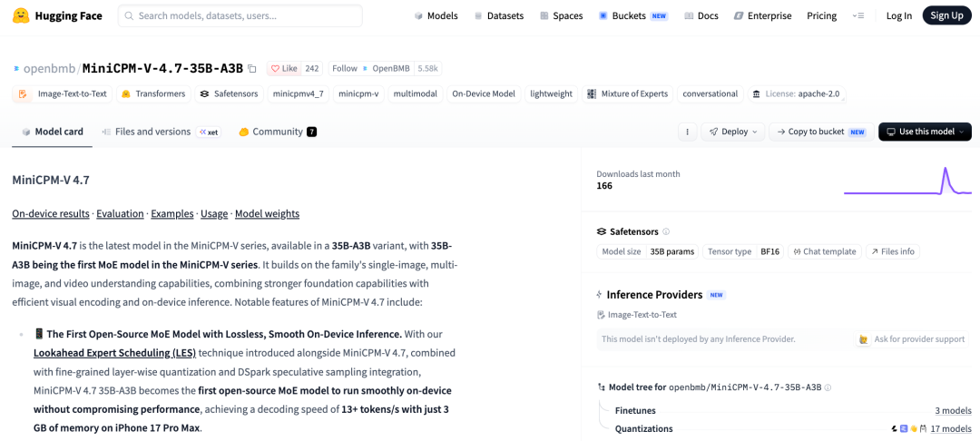This screenshot has width=980, height=441.
Task: Click the Model tree info icon
Action: click(x=828, y=387)
